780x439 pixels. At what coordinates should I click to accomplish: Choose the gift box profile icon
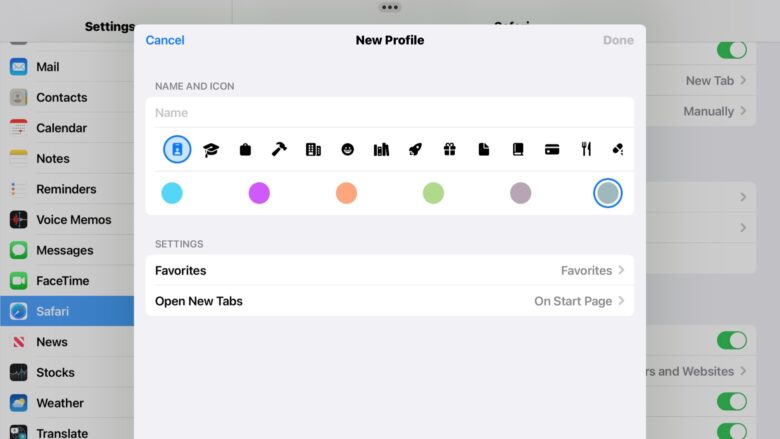pyautogui.click(x=450, y=149)
